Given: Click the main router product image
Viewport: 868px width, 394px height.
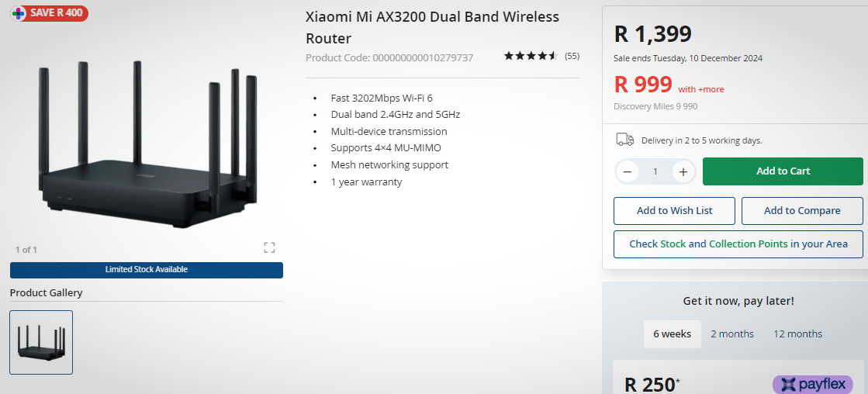Looking at the screenshot, I should point(147,140).
